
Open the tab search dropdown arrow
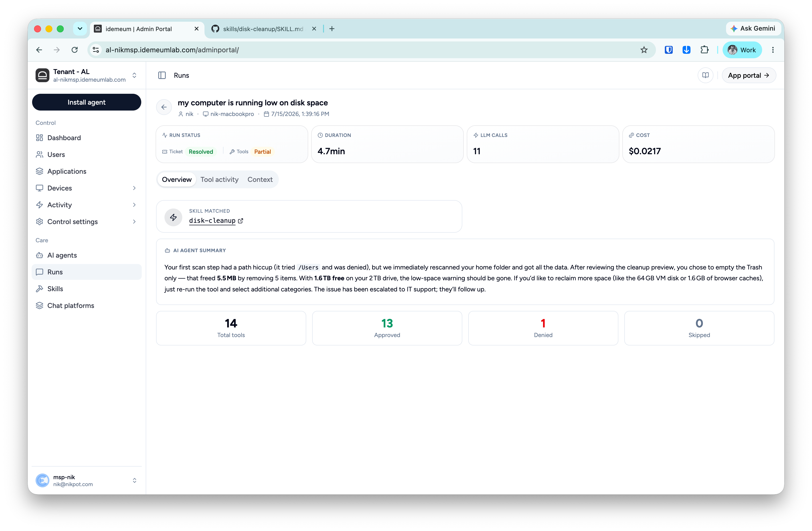click(x=80, y=29)
